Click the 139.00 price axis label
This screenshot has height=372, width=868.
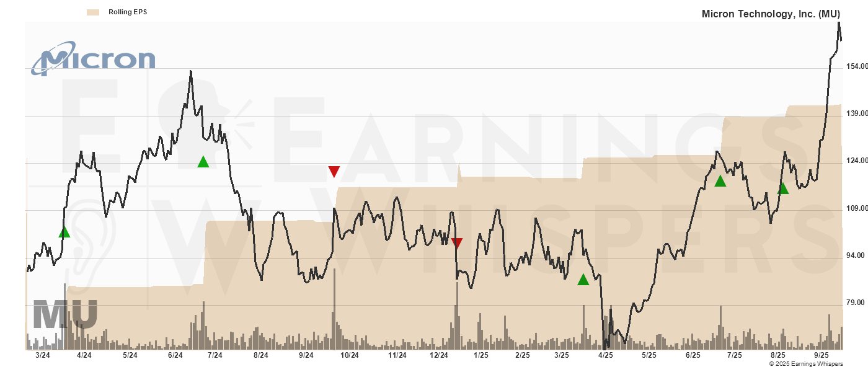click(x=856, y=113)
